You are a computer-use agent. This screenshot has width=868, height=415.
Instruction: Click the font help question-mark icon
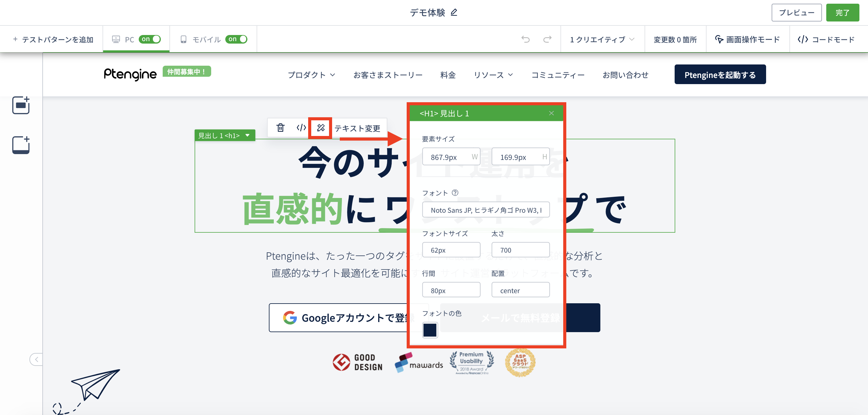[x=455, y=193]
